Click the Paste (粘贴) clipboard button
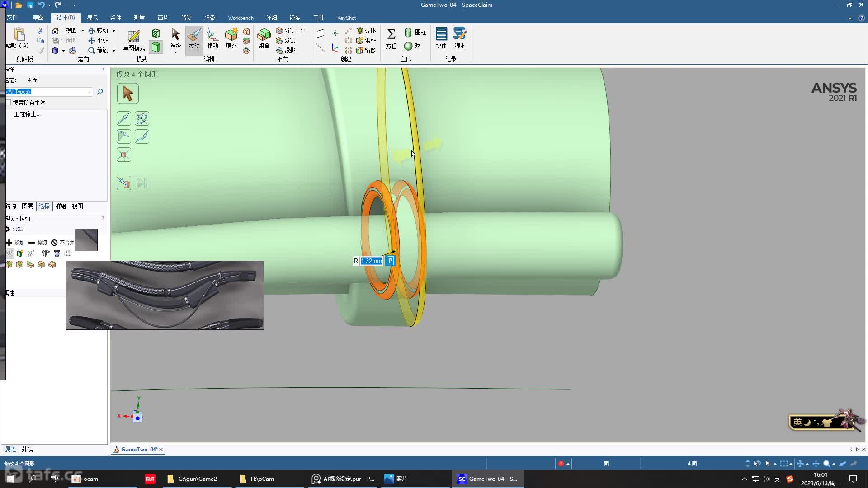This screenshot has height=488, width=868. tap(19, 38)
